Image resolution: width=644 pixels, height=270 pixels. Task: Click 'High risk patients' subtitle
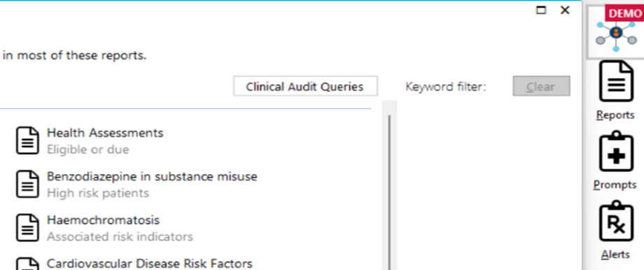point(98,194)
